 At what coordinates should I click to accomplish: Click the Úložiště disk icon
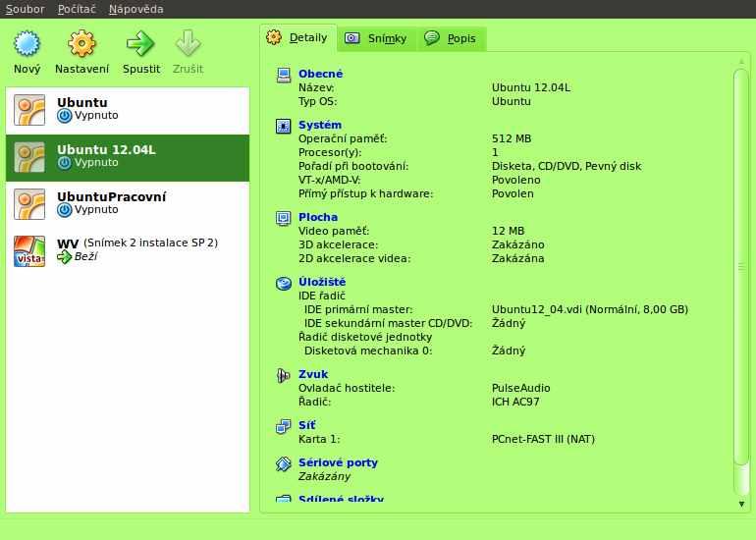pos(284,283)
